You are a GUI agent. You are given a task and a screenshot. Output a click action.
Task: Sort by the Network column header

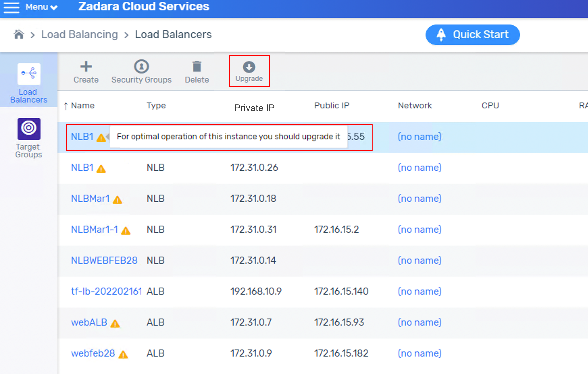coord(415,106)
